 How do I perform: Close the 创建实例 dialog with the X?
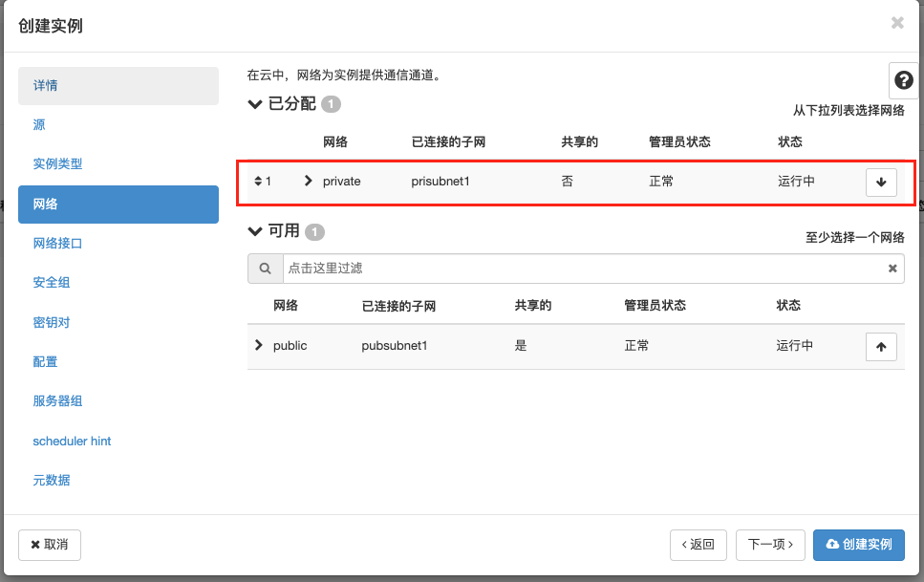[897, 23]
